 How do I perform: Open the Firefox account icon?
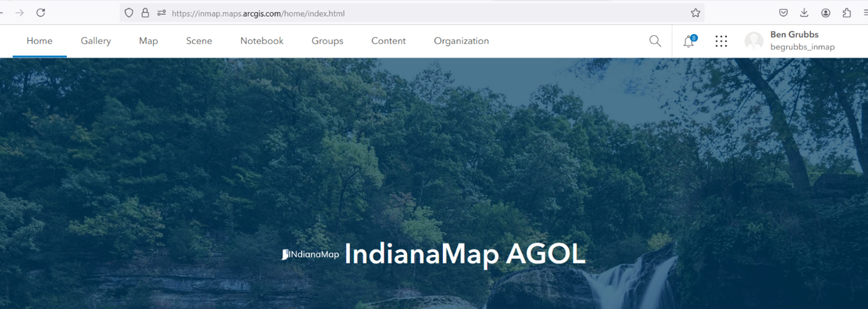[825, 13]
